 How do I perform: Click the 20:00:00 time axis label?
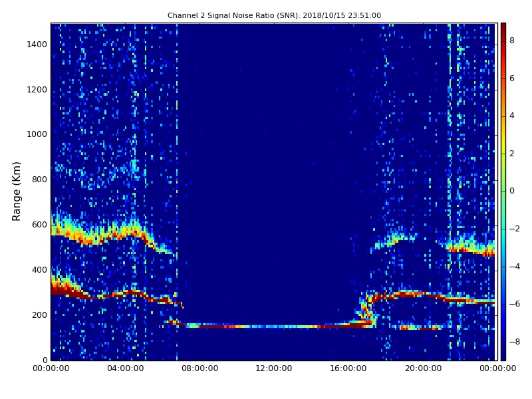423,368
